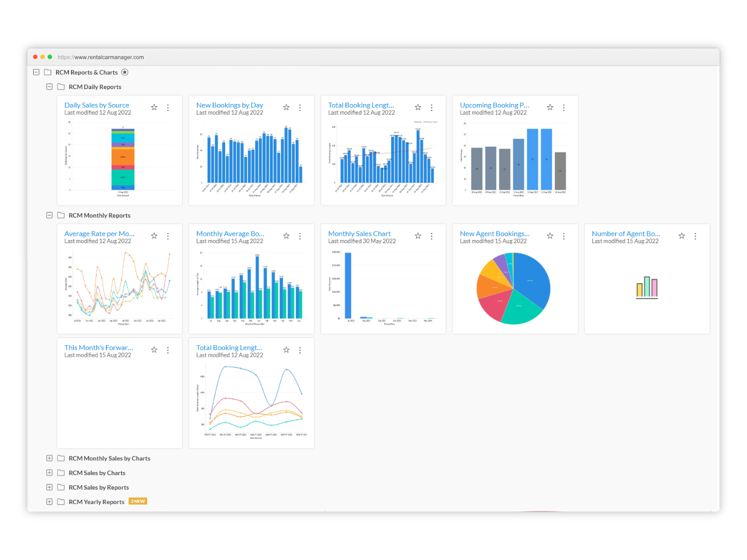Screen dimensions: 747x560
Task: Favorite This Month's Forwards report
Action: pos(154,350)
